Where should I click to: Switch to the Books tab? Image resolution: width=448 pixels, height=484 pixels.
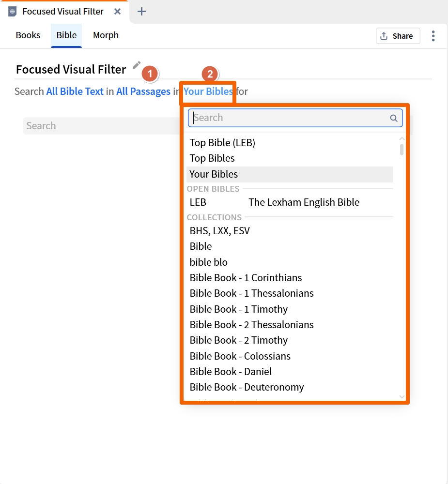coord(28,35)
